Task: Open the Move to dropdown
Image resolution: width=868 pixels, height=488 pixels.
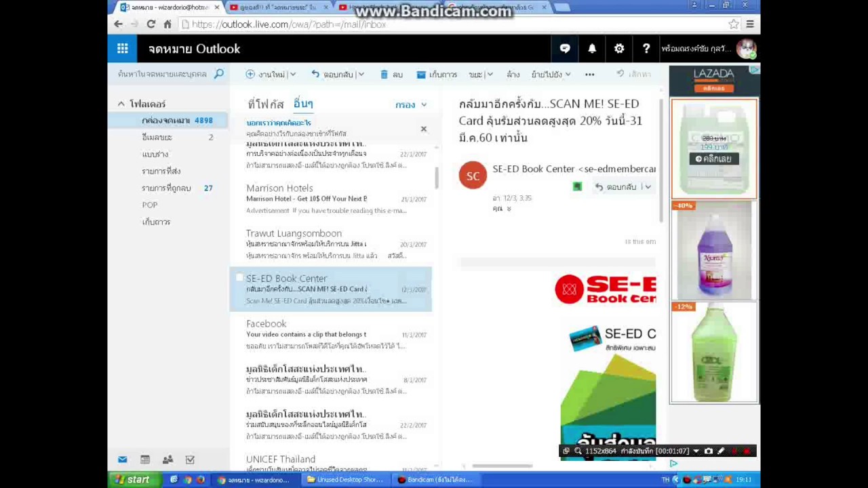Action: [x=551, y=75]
